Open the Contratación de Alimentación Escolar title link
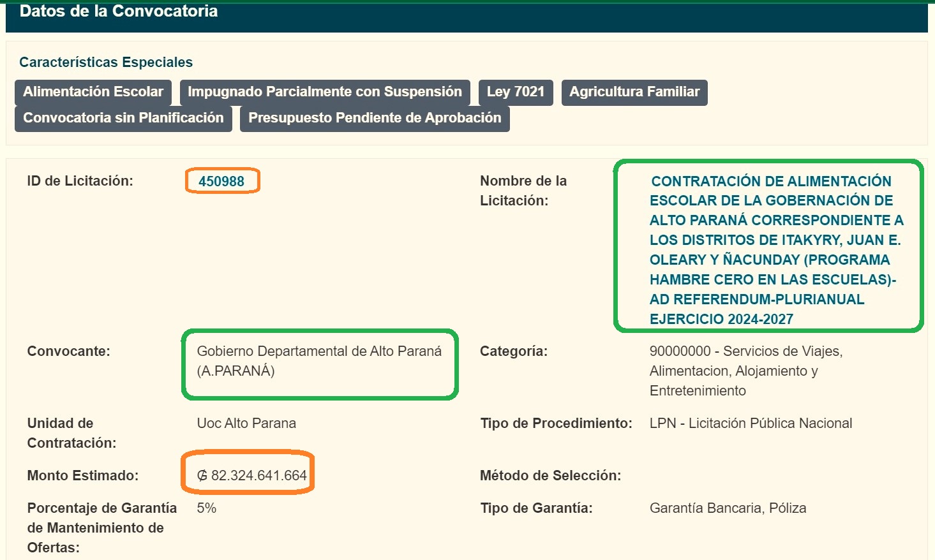The height and width of the screenshot is (560, 935). click(x=770, y=249)
